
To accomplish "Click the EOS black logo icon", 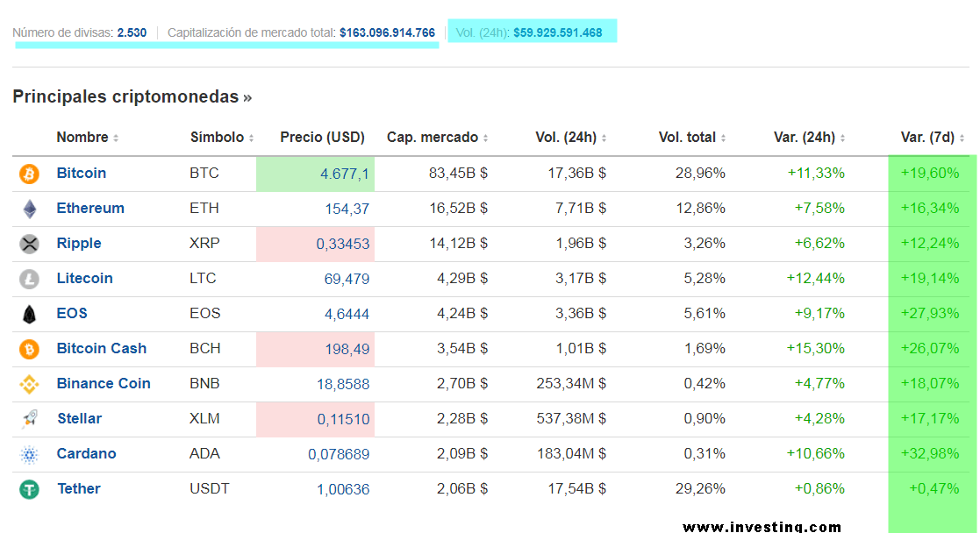I will (x=30, y=314).
